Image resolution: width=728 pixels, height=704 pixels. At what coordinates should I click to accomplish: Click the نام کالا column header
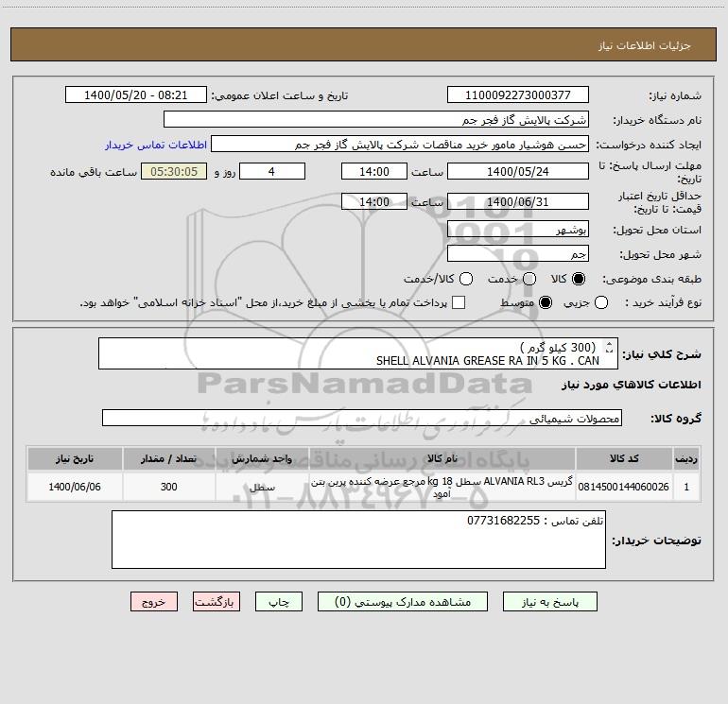442,458
